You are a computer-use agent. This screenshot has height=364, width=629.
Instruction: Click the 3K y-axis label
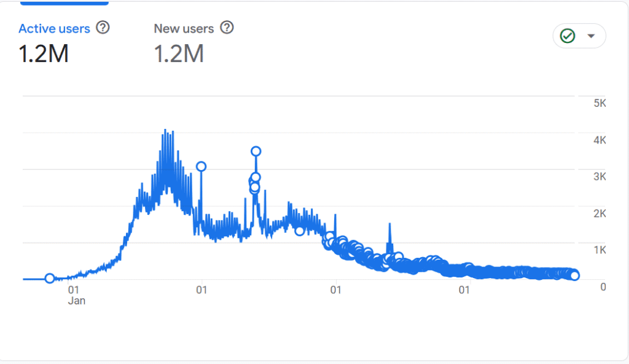pyautogui.click(x=600, y=177)
